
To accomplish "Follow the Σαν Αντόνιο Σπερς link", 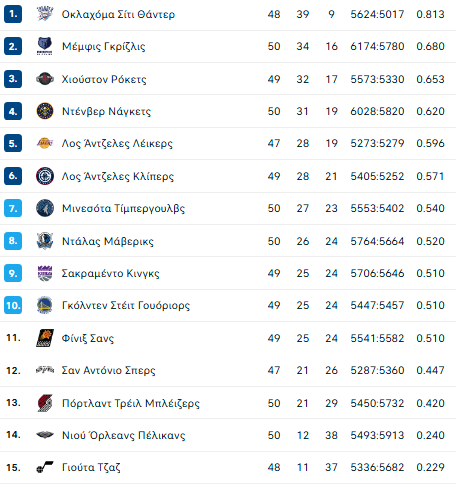I will (x=108, y=370).
